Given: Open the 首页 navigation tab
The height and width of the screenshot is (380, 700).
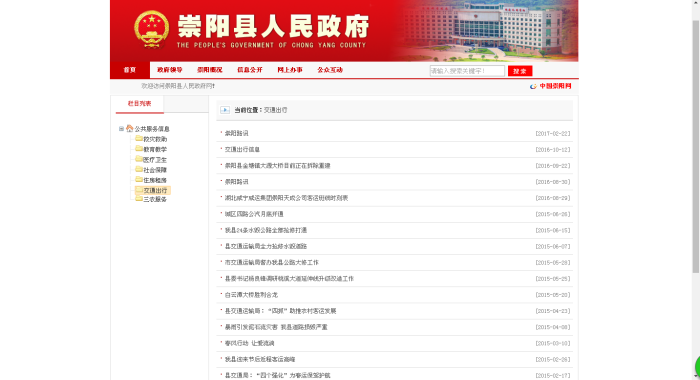Looking at the screenshot, I should pos(130,70).
